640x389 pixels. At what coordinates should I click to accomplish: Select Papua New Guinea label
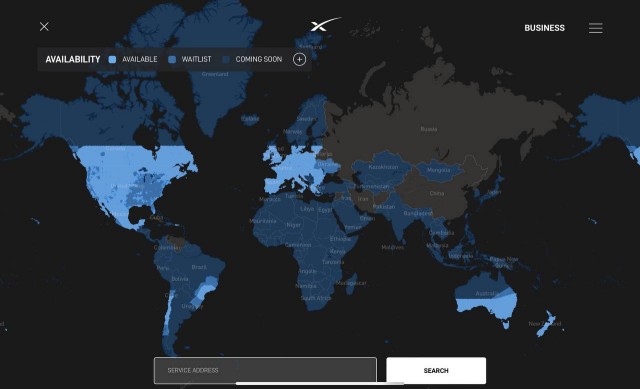click(504, 262)
